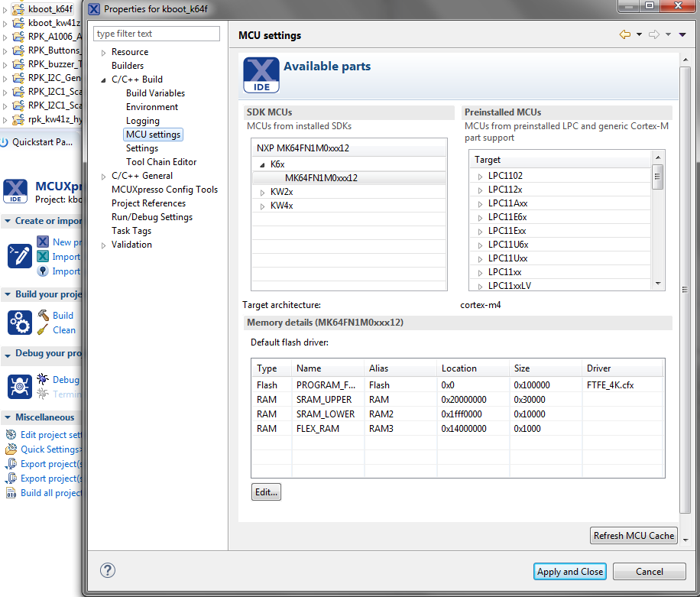Screen dimensions: 700x597
Task: Expand the LPC11E6x target node
Action: tap(481, 218)
